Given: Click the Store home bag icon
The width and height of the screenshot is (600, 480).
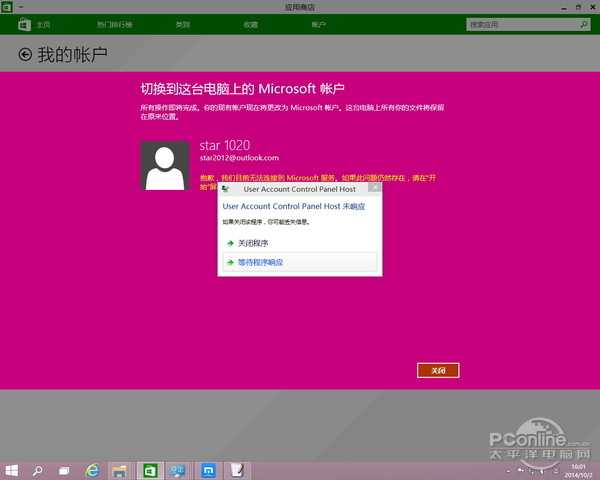Looking at the screenshot, I should (24, 25).
